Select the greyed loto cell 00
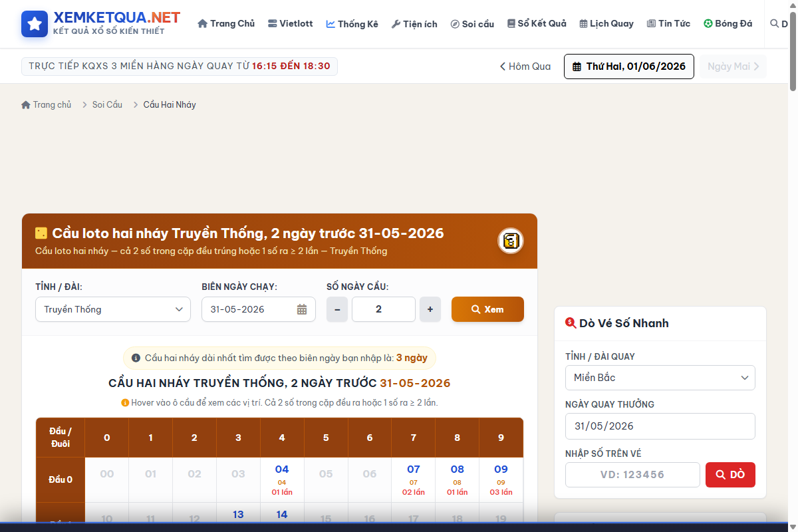 [x=107, y=479]
